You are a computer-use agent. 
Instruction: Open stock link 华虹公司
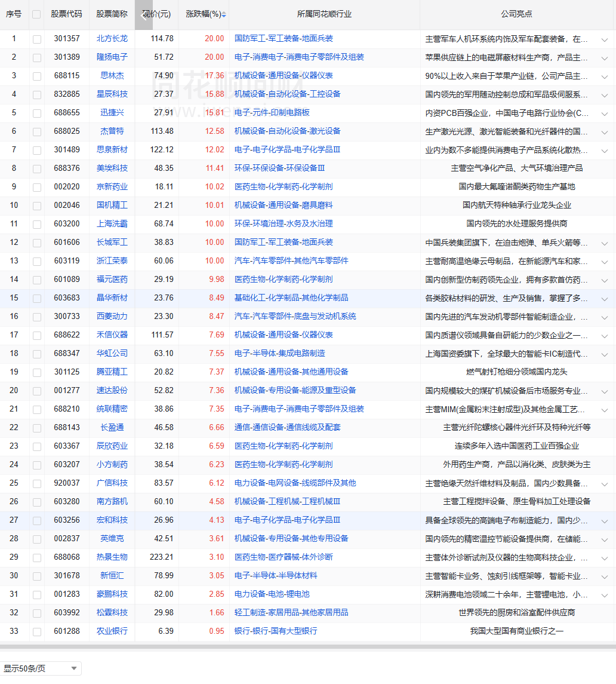coord(112,353)
